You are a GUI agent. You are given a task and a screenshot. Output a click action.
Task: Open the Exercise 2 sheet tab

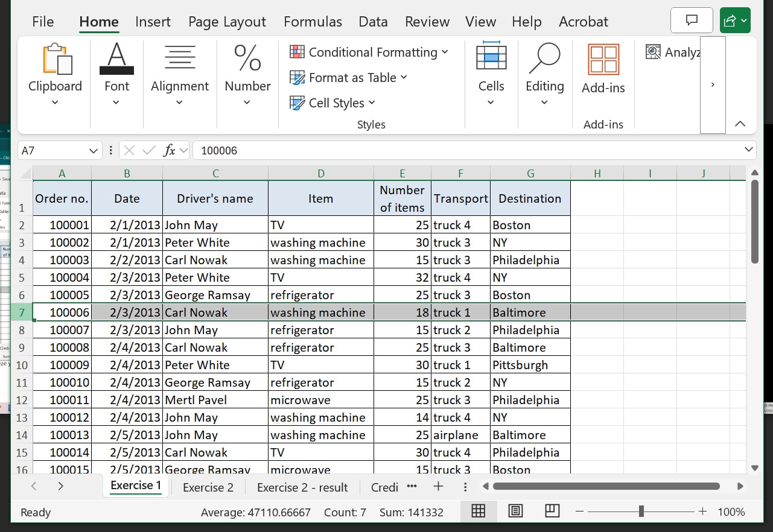208,487
